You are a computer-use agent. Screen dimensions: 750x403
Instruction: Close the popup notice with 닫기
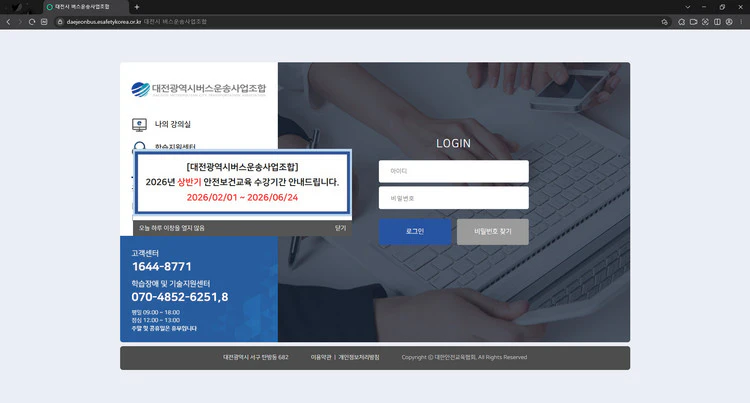[340, 228]
